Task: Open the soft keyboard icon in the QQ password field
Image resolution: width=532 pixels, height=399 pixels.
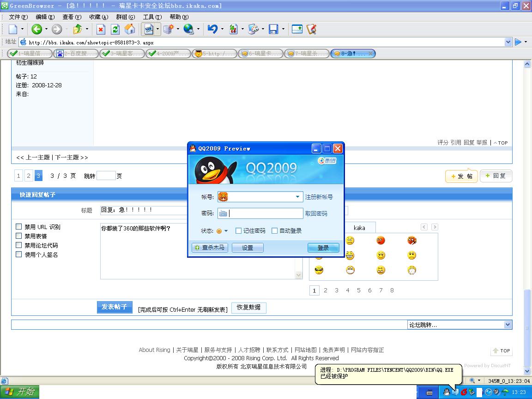Action: click(x=223, y=213)
